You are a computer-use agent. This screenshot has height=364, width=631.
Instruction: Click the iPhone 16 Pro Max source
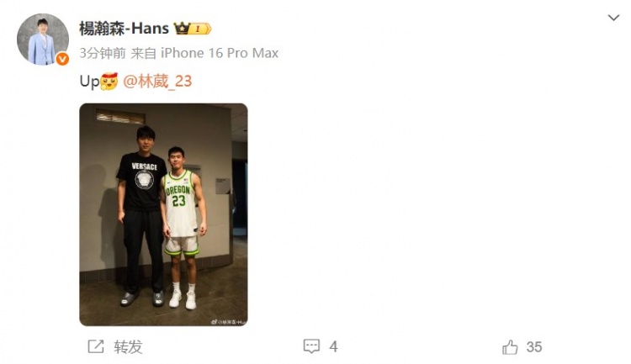220,53
